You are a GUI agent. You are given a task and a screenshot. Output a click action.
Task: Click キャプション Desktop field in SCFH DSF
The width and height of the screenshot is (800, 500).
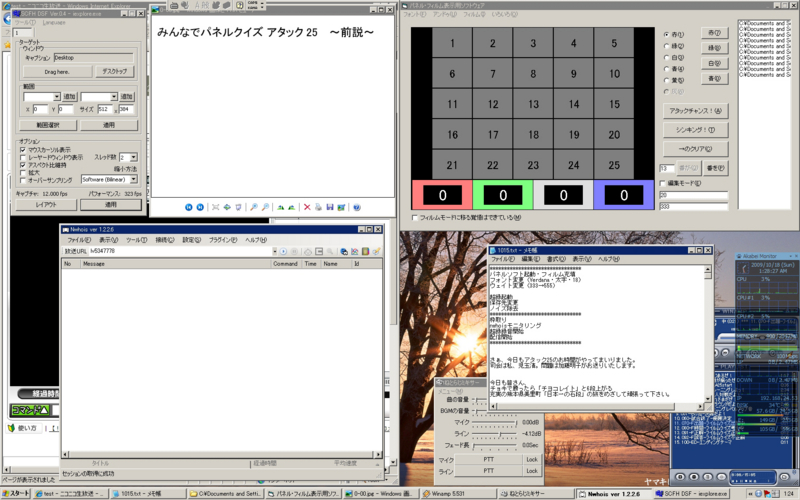pyautogui.click(x=93, y=58)
